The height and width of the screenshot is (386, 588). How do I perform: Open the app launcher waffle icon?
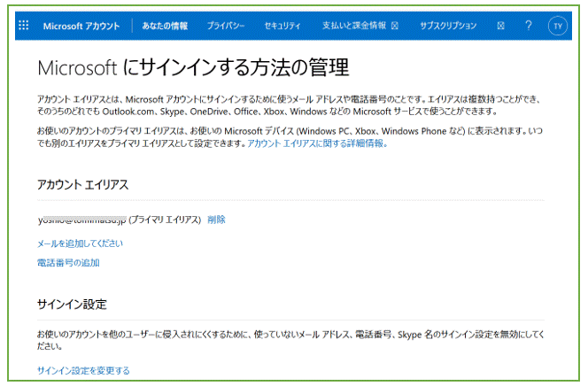point(23,26)
